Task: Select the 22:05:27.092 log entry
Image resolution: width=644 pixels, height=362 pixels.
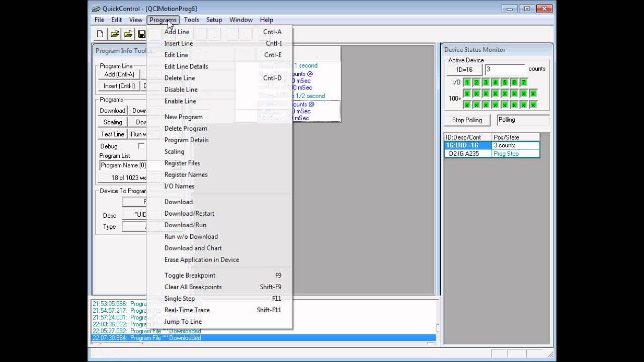Action: pos(264,331)
